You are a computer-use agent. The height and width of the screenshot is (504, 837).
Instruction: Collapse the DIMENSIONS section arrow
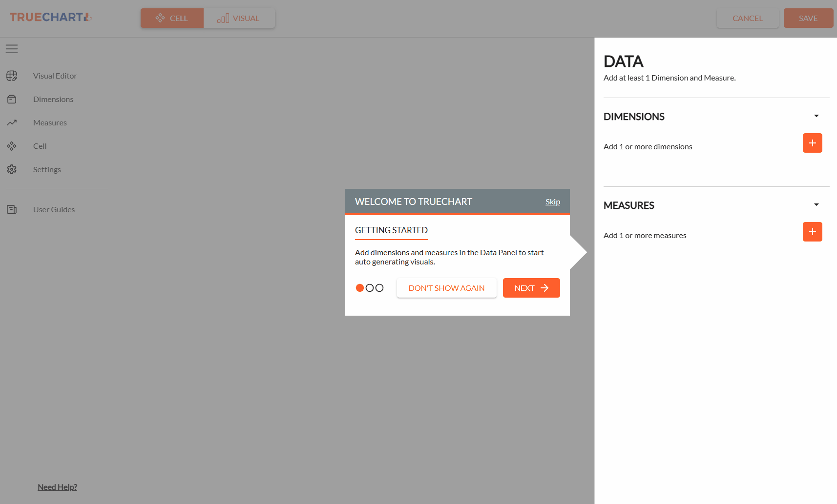click(816, 116)
